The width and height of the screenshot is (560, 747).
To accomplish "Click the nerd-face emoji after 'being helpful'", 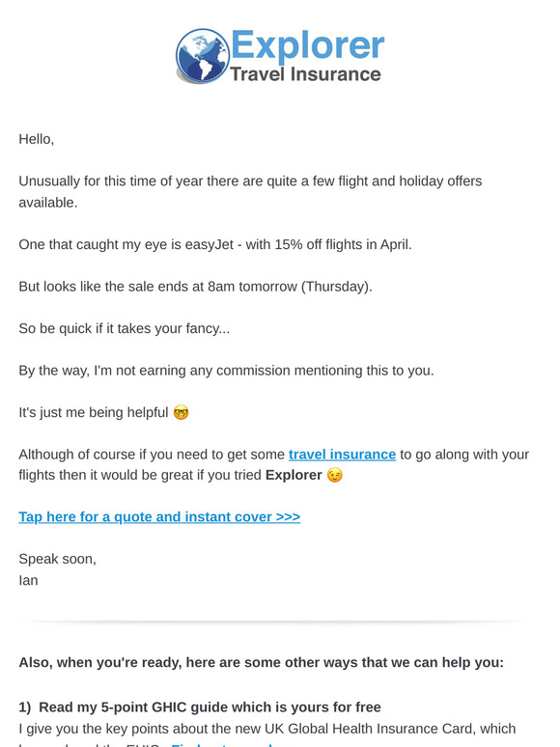I will 182,412.
